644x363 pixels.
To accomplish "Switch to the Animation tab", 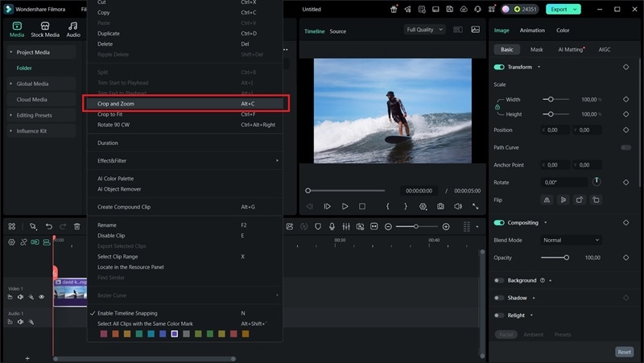I will pos(532,31).
